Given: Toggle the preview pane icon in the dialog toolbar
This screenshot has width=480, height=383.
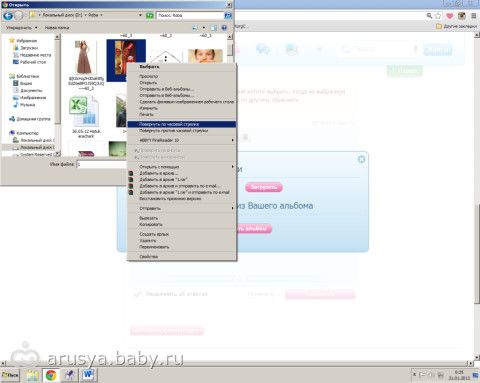Looking at the screenshot, I should point(214,28).
